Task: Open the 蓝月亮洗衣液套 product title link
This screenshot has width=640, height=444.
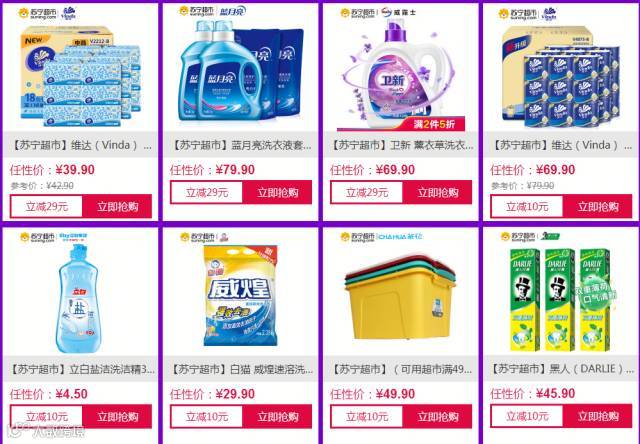Action: pyautogui.click(x=241, y=145)
